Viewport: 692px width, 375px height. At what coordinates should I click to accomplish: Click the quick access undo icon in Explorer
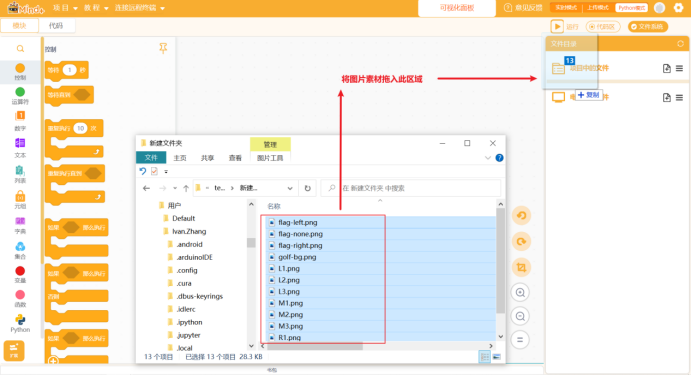tap(143, 171)
